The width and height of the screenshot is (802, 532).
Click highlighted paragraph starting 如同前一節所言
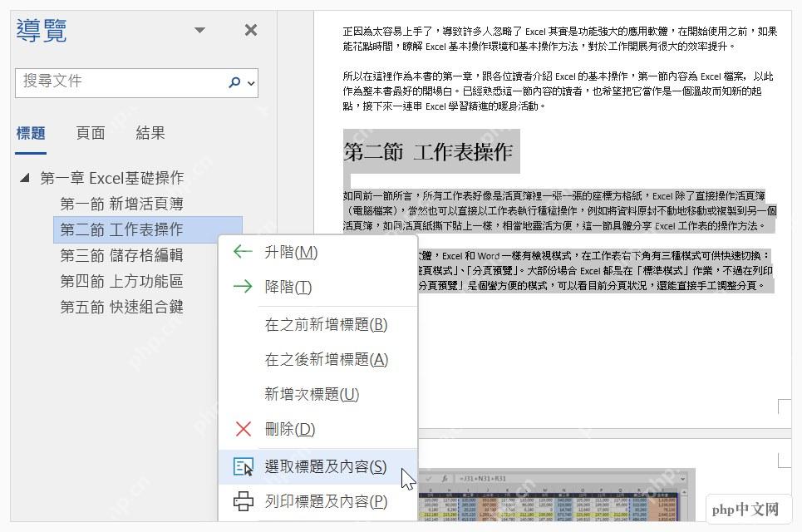pos(560,211)
